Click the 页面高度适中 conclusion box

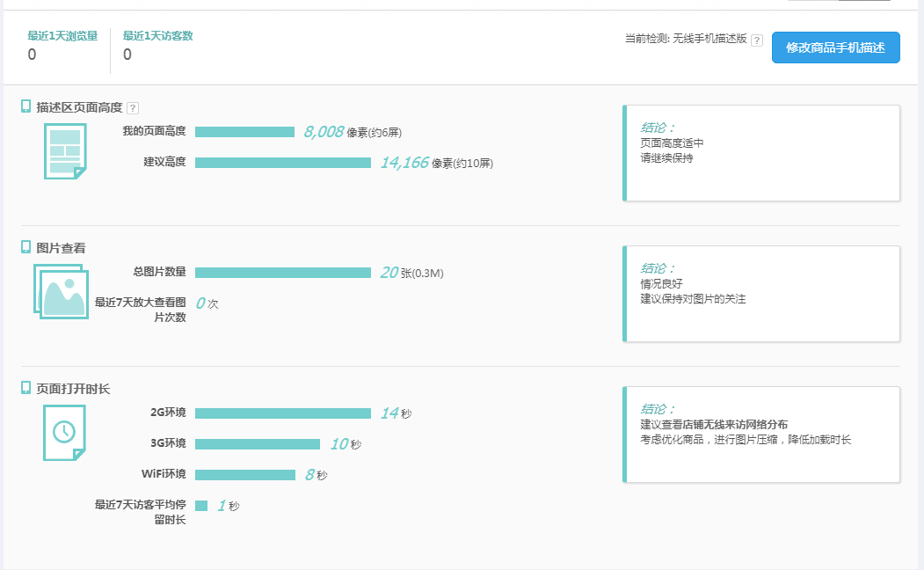click(x=761, y=153)
